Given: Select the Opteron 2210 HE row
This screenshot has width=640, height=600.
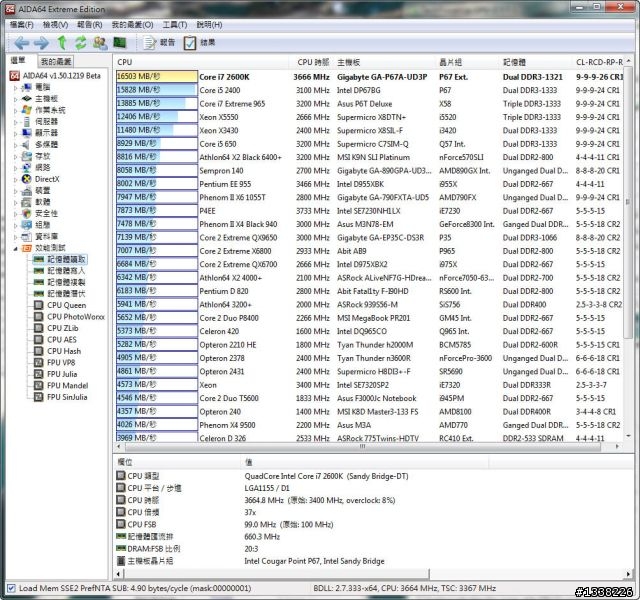Looking at the screenshot, I should click(369, 344).
